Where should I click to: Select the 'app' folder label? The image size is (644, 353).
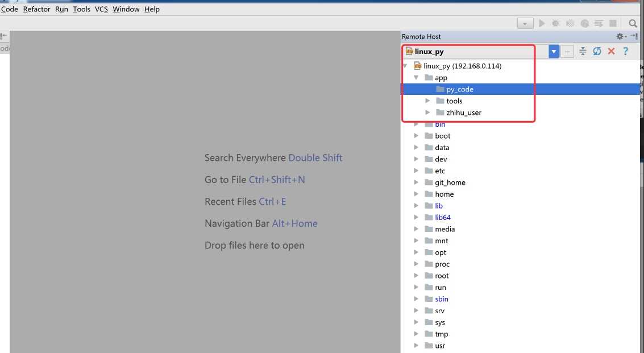tap(441, 78)
